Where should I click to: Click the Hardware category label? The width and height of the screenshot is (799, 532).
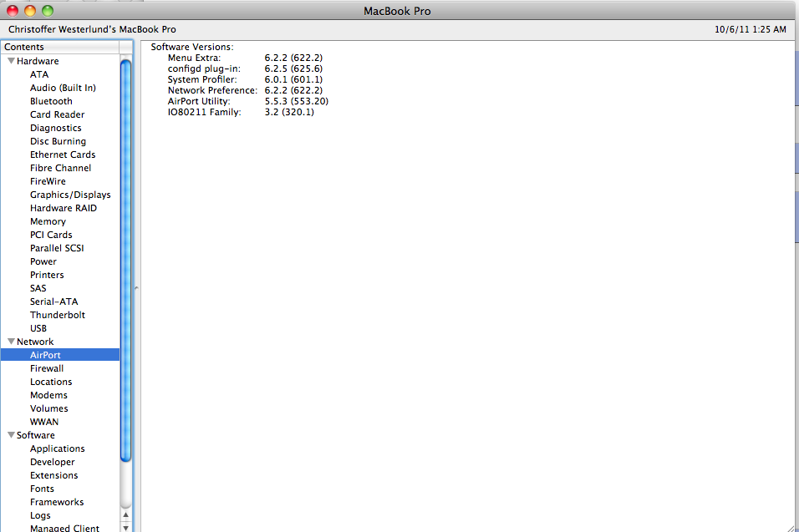click(x=38, y=61)
